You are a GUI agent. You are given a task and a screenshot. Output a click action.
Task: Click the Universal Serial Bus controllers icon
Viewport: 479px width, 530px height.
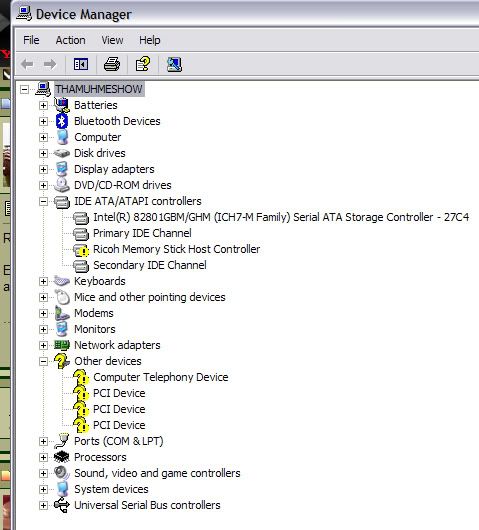click(x=62, y=505)
